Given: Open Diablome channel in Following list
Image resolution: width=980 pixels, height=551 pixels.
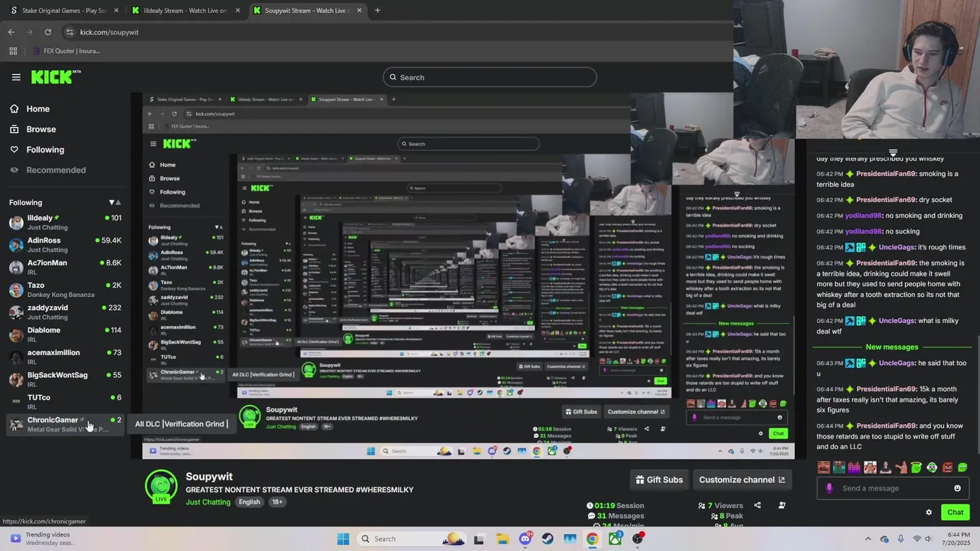Looking at the screenshot, I should point(65,334).
